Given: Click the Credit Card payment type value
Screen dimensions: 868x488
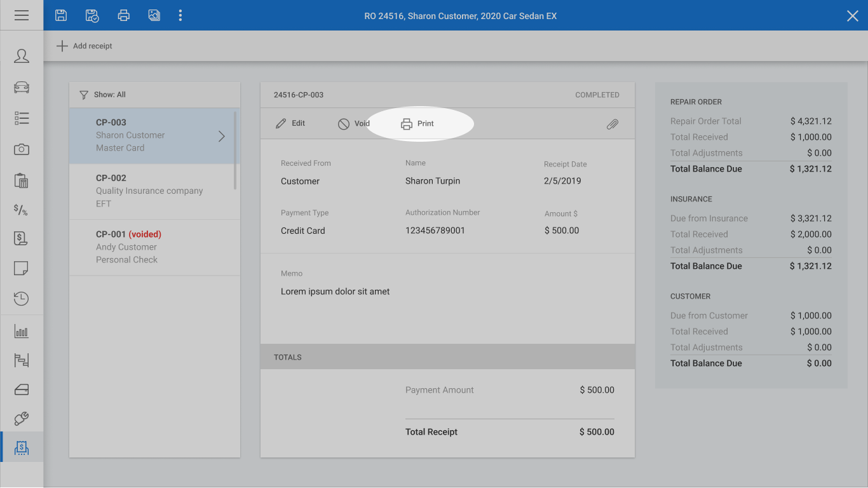Looking at the screenshot, I should (x=303, y=231).
